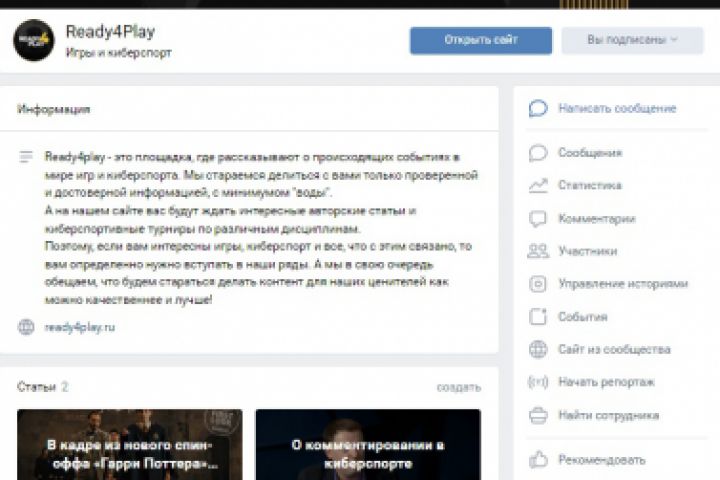Open the Сообщения menu item
Image resolution: width=720 pixels, height=480 pixels.
tap(590, 152)
